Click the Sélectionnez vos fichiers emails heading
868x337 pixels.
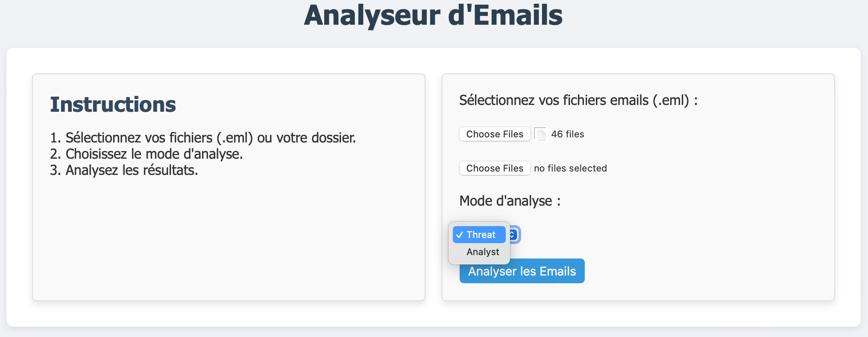pyautogui.click(x=578, y=100)
